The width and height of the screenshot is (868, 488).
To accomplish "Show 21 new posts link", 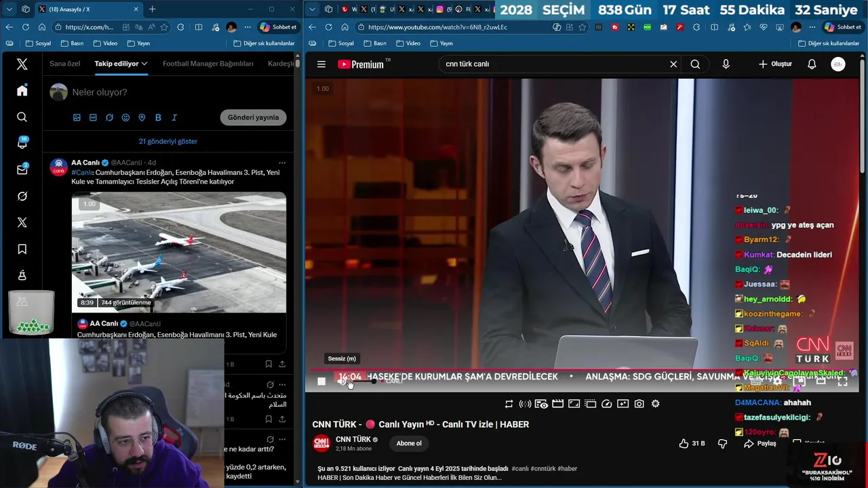I will [168, 142].
